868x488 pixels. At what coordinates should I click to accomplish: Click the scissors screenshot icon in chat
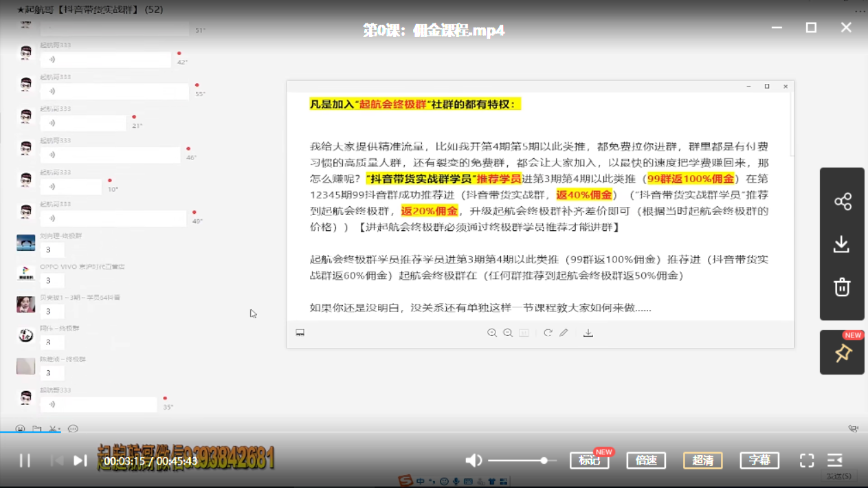tap(54, 429)
